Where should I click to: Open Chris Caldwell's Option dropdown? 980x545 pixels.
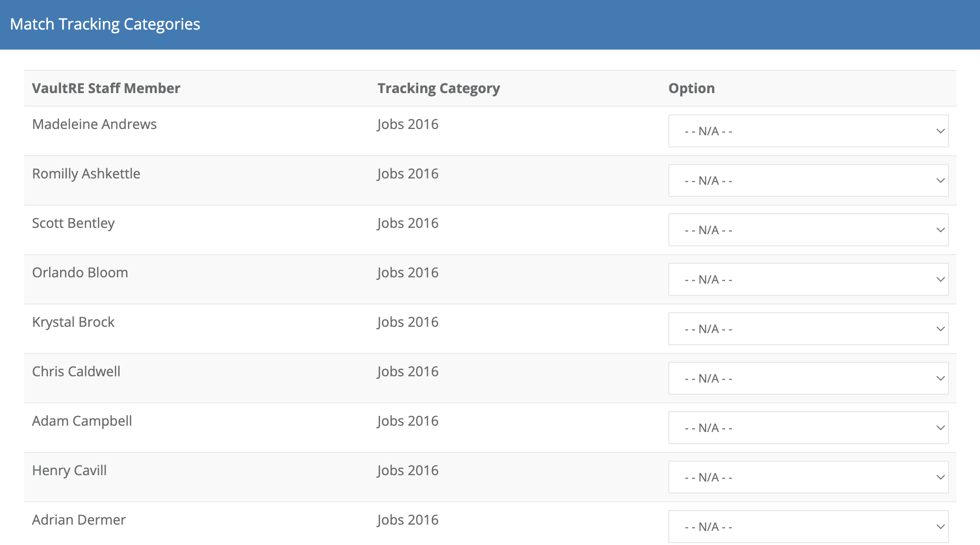click(x=808, y=378)
